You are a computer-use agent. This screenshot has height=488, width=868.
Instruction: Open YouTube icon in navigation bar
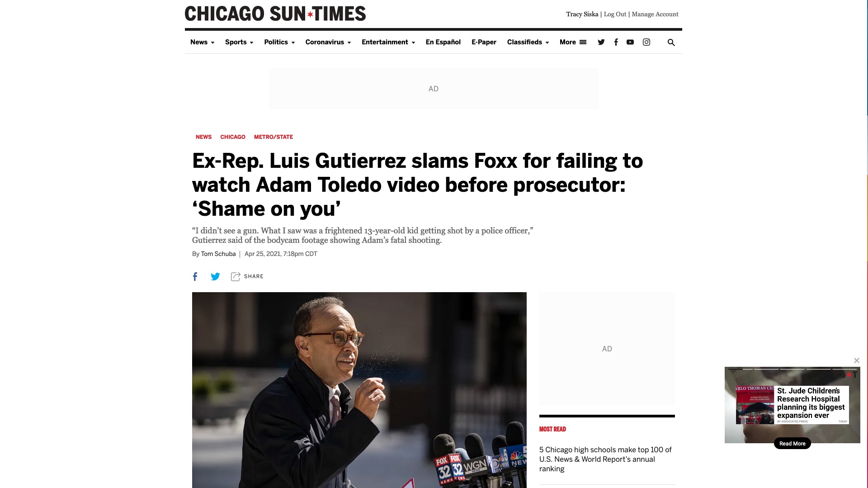[630, 42]
